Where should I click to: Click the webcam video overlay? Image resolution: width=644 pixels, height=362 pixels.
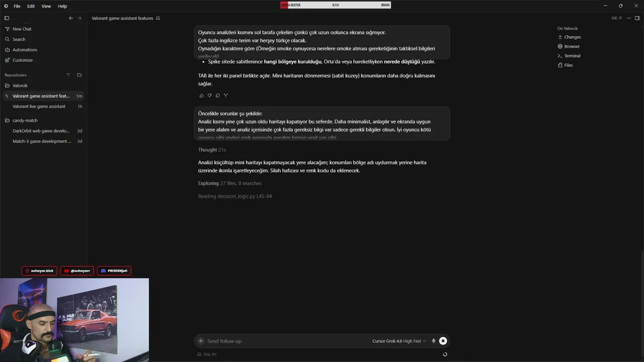coord(74,320)
